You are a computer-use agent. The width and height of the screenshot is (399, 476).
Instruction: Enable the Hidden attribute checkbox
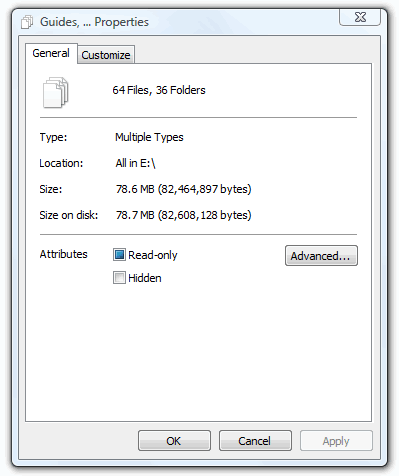click(119, 277)
